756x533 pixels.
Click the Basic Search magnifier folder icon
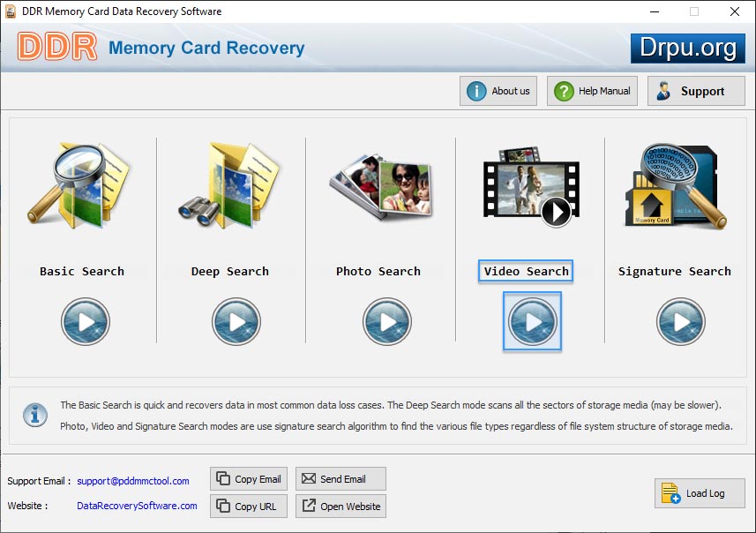79,185
